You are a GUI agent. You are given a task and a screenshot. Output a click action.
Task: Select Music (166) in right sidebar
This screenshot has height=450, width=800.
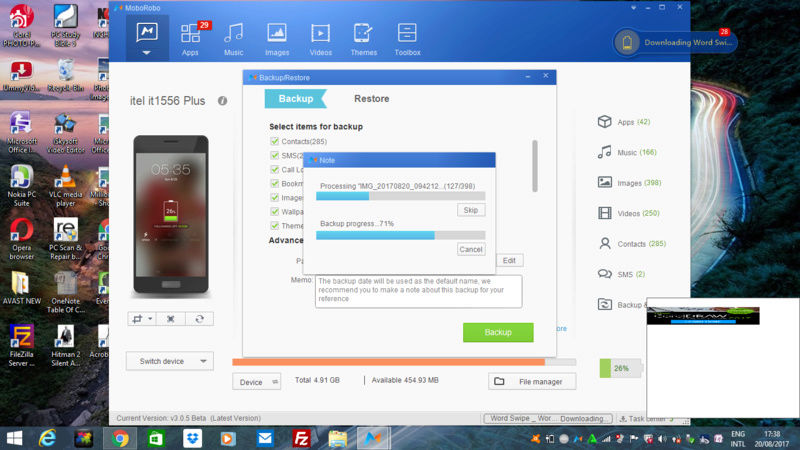pyautogui.click(x=627, y=152)
